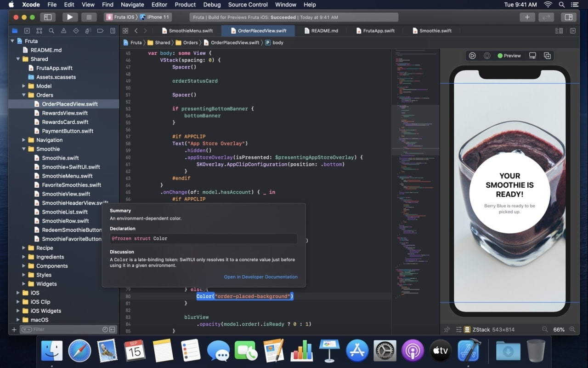Duplicate the preview canvas using its icon

click(x=548, y=55)
